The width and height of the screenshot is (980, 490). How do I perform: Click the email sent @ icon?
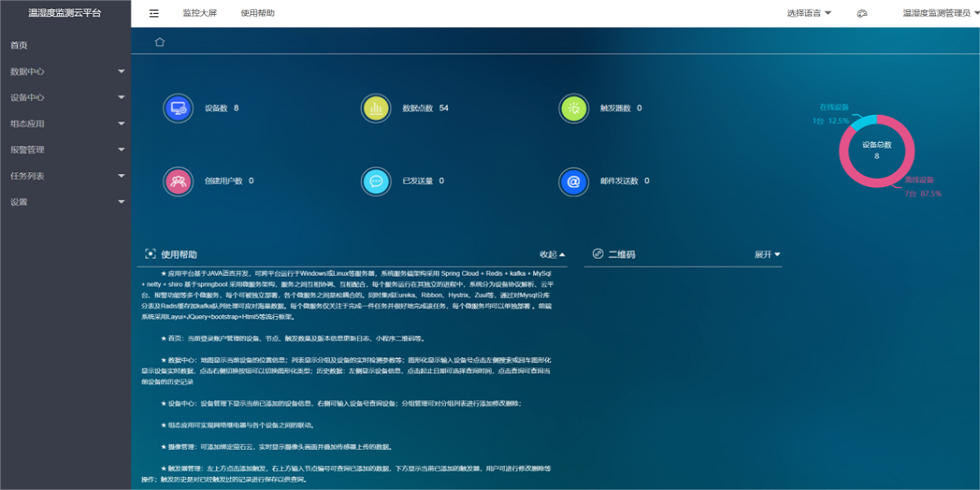click(574, 181)
